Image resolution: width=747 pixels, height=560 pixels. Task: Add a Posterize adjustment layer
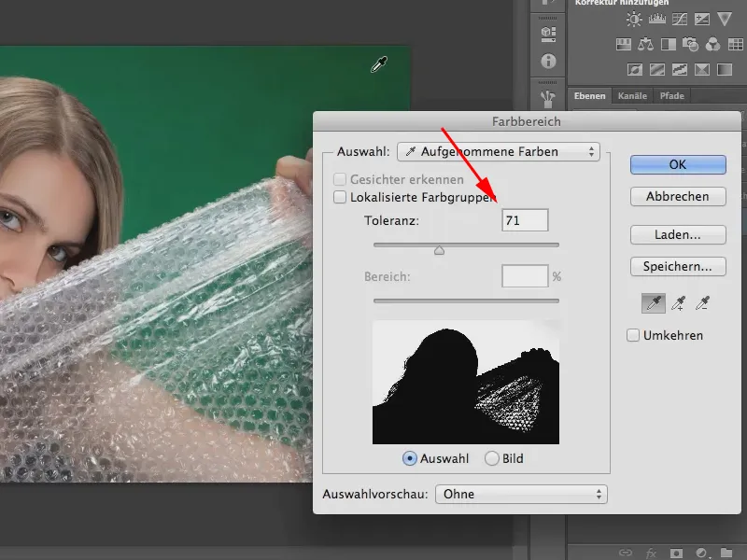[x=657, y=70]
